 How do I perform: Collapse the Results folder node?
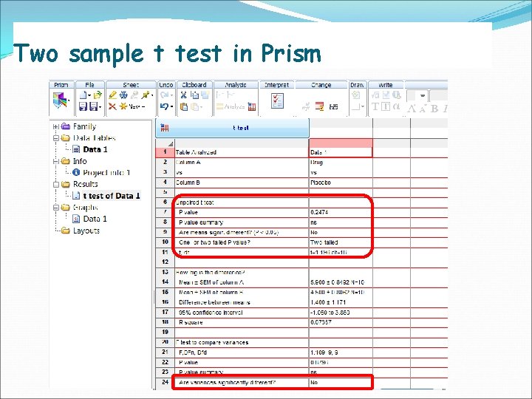(56, 184)
